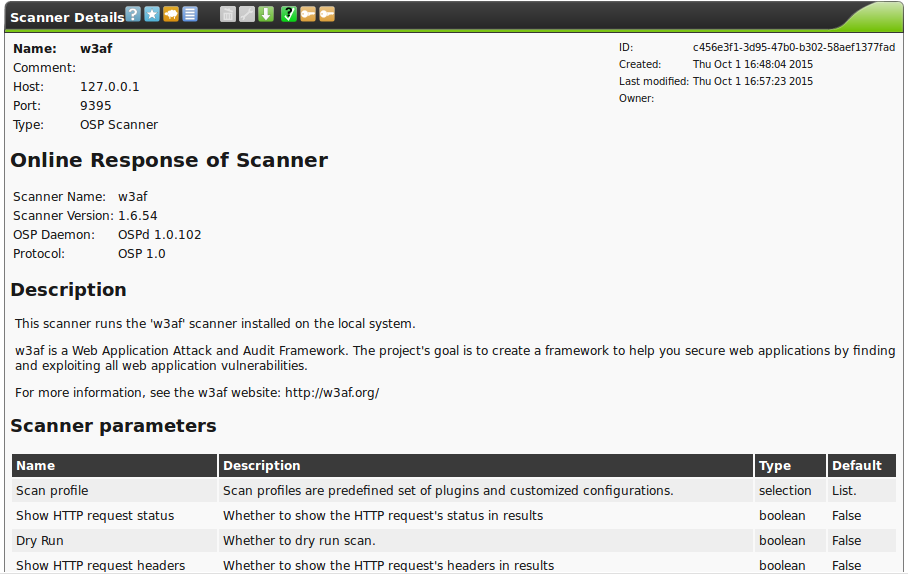Click scanner version '1.6.54'
This screenshot has height=574, width=908.
tap(138, 216)
